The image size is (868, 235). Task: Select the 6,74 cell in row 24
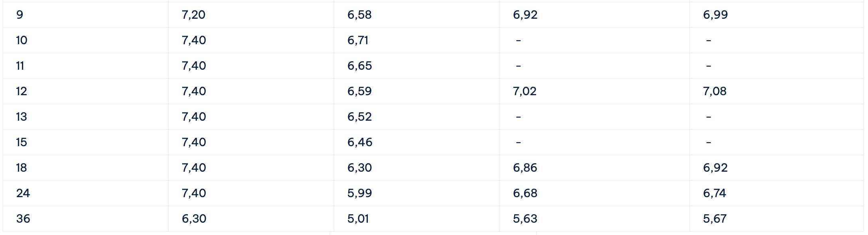point(714,193)
